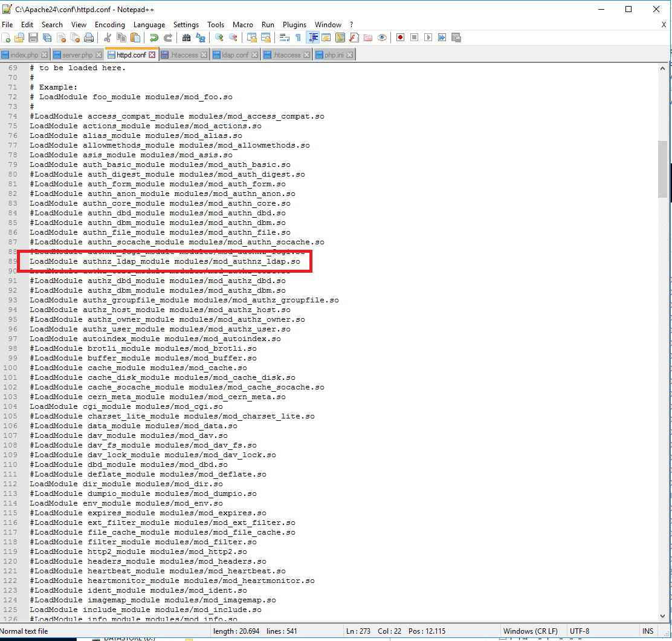672x641 pixels.
Task: Open the Document Map panel icon
Action: point(340,37)
